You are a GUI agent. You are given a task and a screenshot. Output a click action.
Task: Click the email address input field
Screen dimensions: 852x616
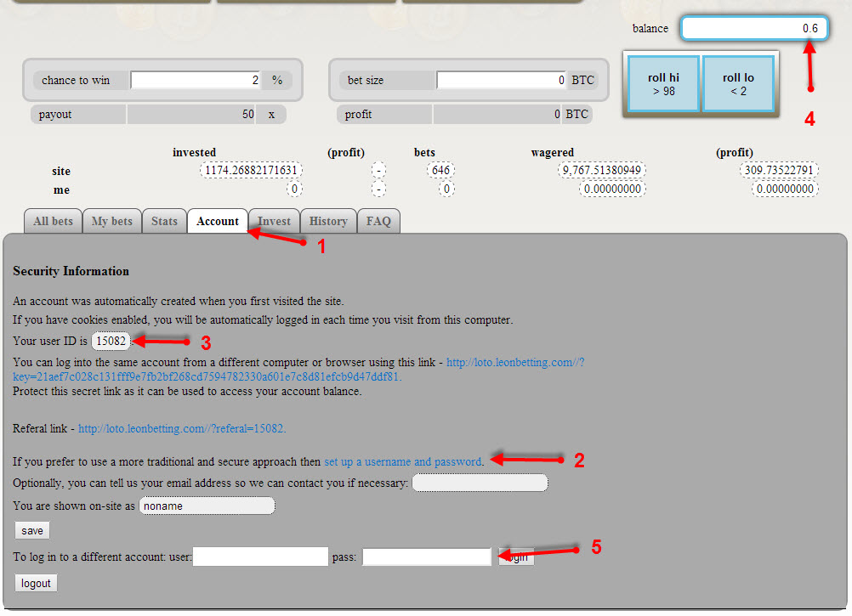click(x=480, y=483)
